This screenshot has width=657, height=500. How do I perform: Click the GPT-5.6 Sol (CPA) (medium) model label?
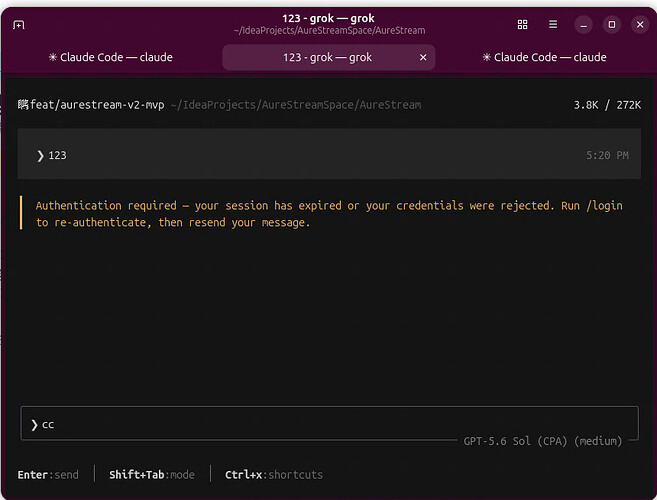543,441
